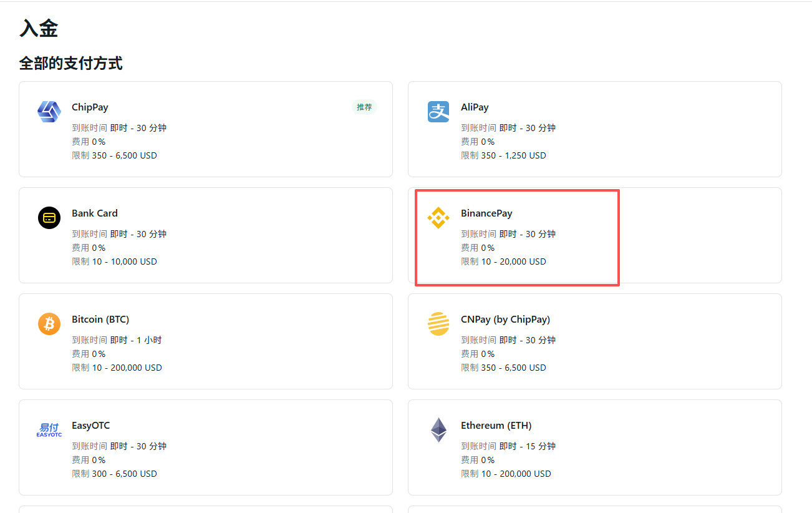Choose the Ethereum (ETH) title text

[496, 426]
